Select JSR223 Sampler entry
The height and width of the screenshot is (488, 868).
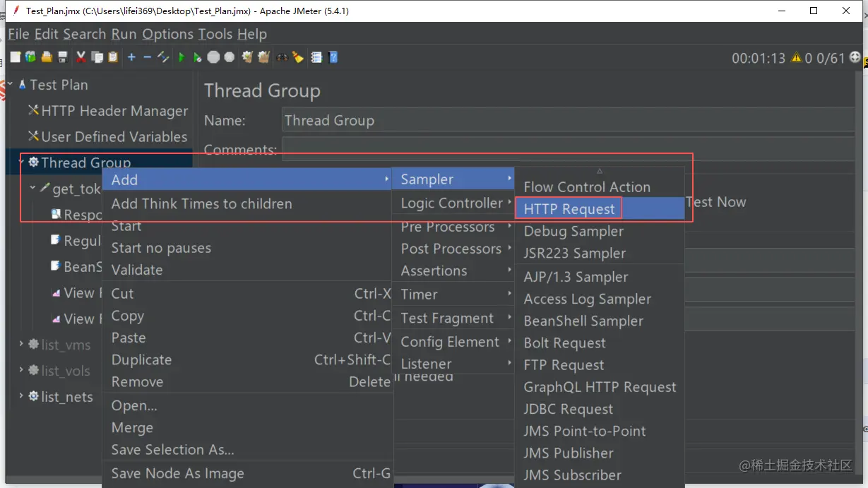click(x=600, y=253)
